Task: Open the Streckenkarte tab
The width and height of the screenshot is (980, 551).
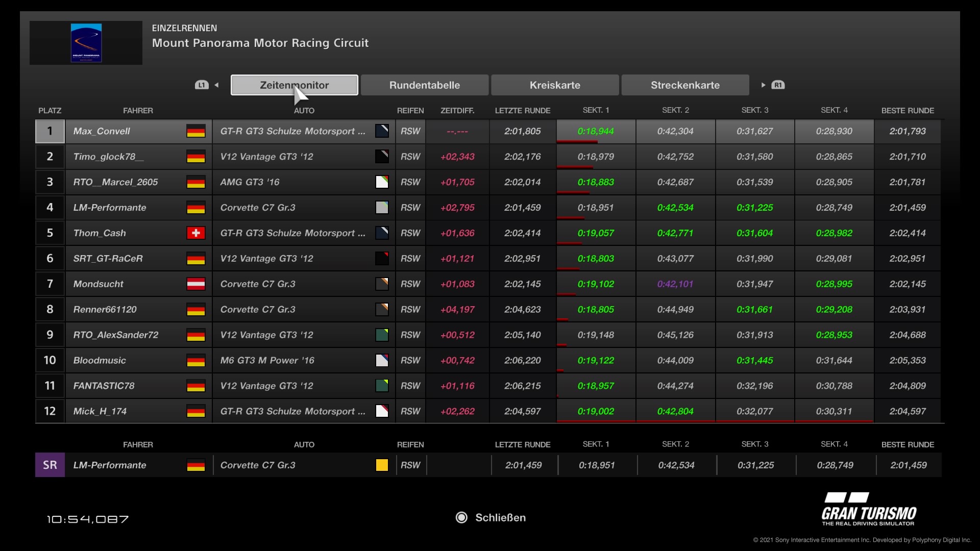Action: point(685,85)
